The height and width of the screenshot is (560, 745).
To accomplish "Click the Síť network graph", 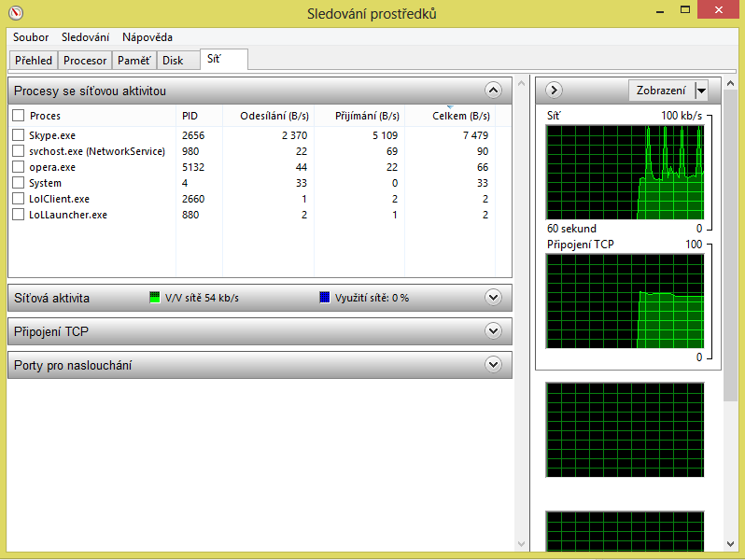I will point(626,173).
